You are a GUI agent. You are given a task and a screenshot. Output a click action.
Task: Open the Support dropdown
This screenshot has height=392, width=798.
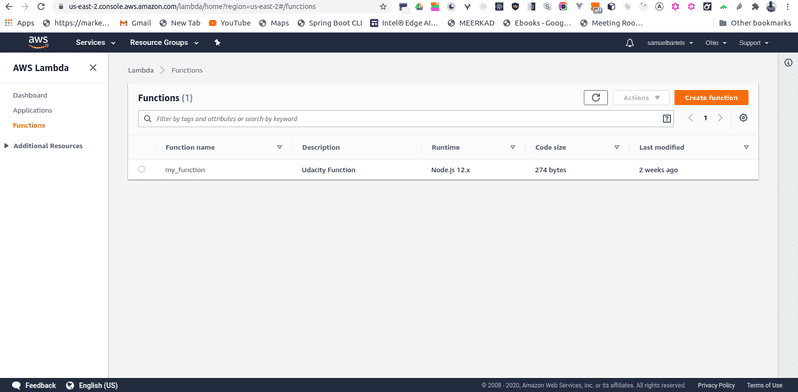754,43
